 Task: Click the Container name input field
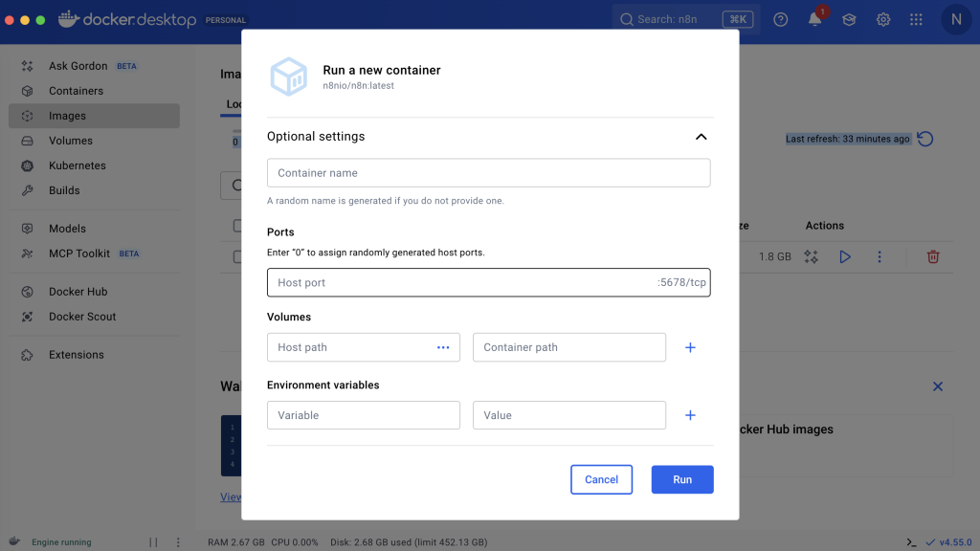488,173
